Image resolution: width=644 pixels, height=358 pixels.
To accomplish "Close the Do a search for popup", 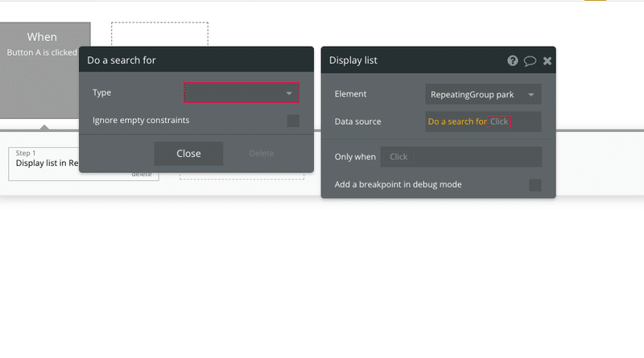I will coord(188,154).
